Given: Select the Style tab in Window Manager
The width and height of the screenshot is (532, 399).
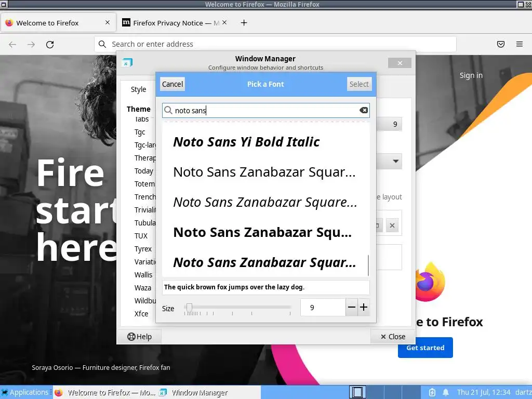Looking at the screenshot, I should (138, 89).
